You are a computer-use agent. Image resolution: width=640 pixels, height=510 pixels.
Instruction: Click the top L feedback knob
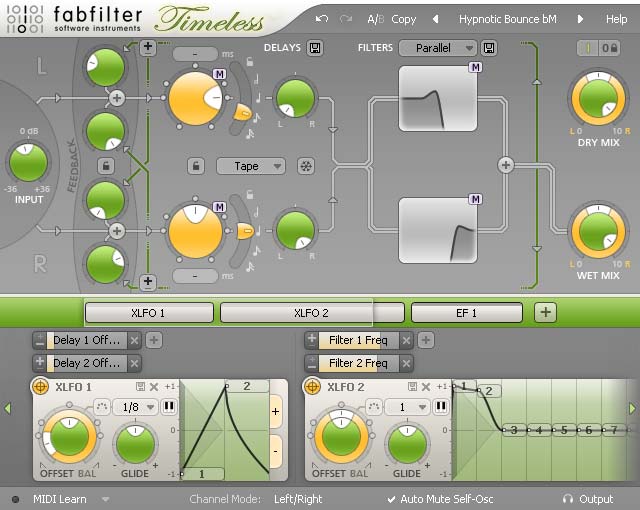point(105,67)
